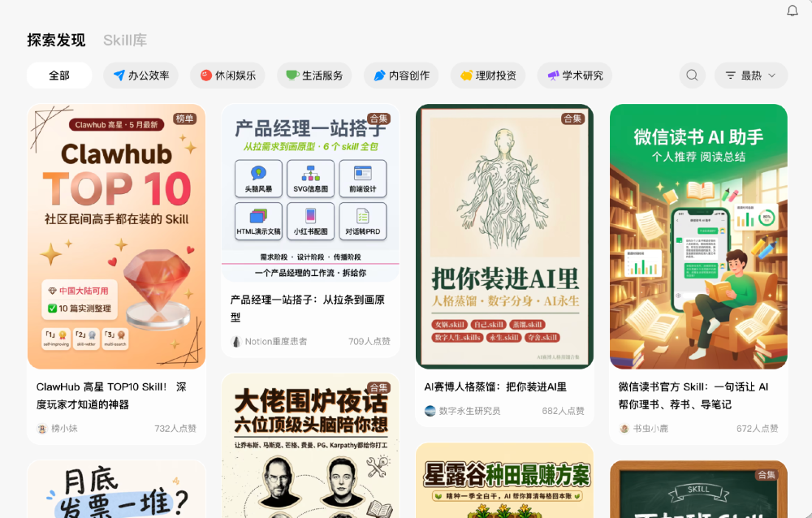
Task: Click the green cup icon for 生活服务
Action: tap(292, 76)
